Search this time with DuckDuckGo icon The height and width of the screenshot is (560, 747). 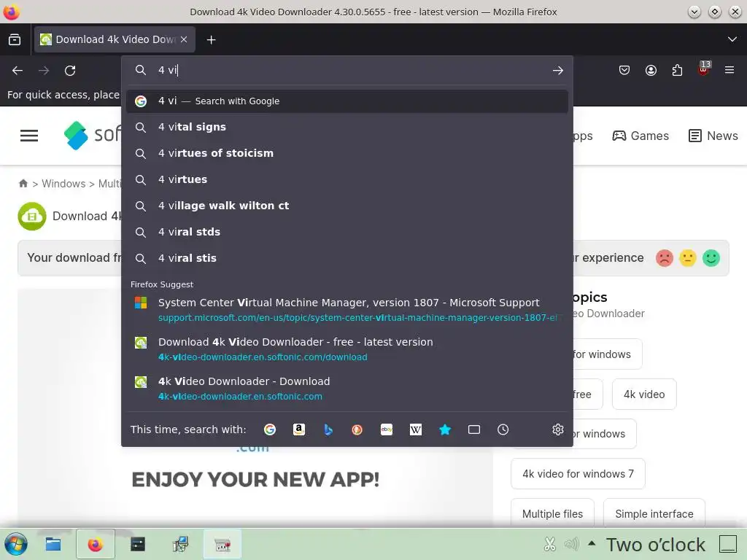(357, 429)
